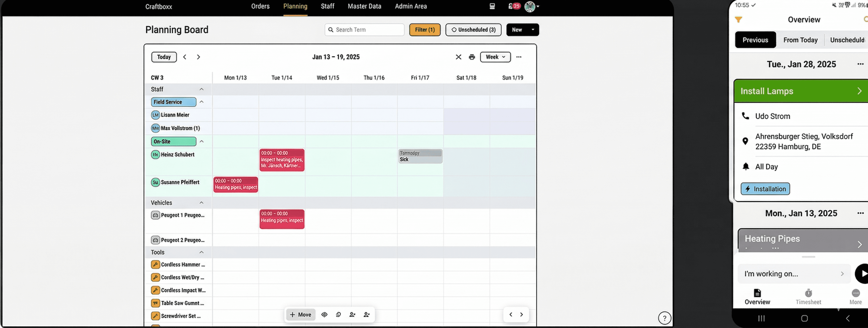Click the Today button

pos(164,57)
